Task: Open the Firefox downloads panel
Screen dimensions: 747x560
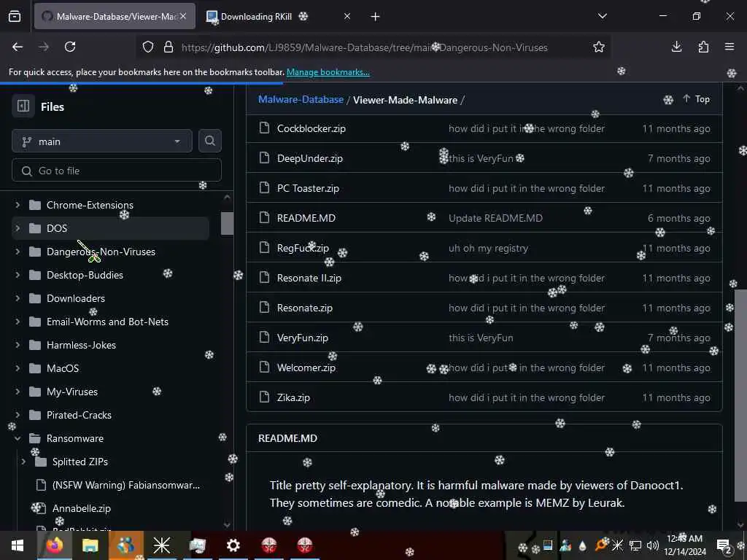Action: (x=676, y=47)
